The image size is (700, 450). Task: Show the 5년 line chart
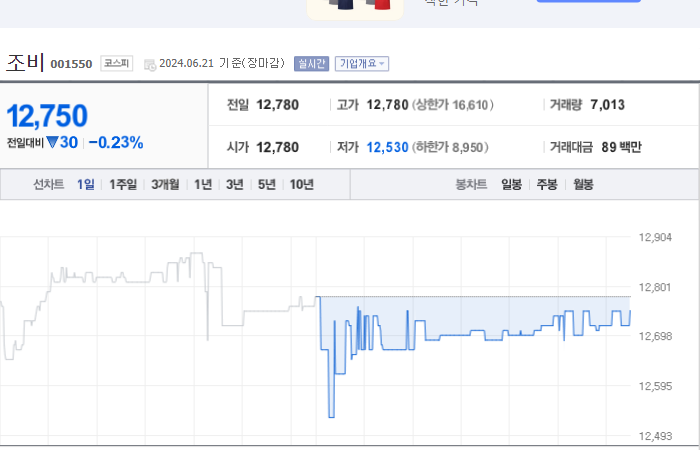267,184
